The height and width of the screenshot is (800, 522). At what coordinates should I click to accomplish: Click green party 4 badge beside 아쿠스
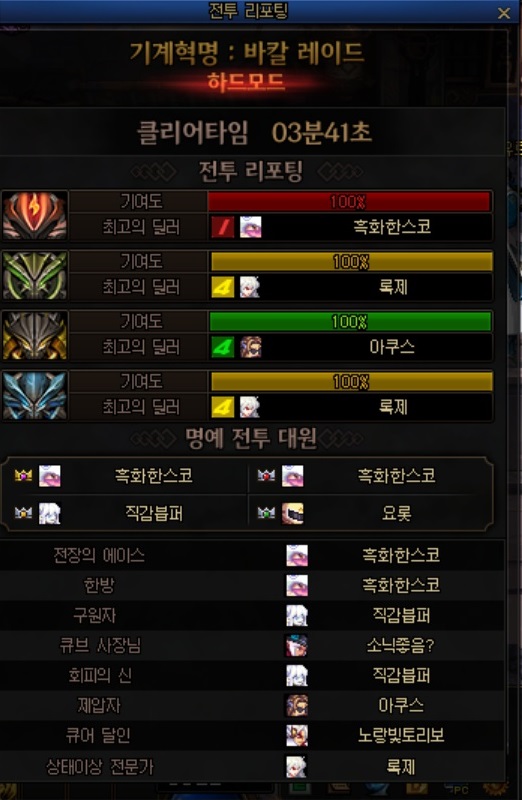coord(222,347)
